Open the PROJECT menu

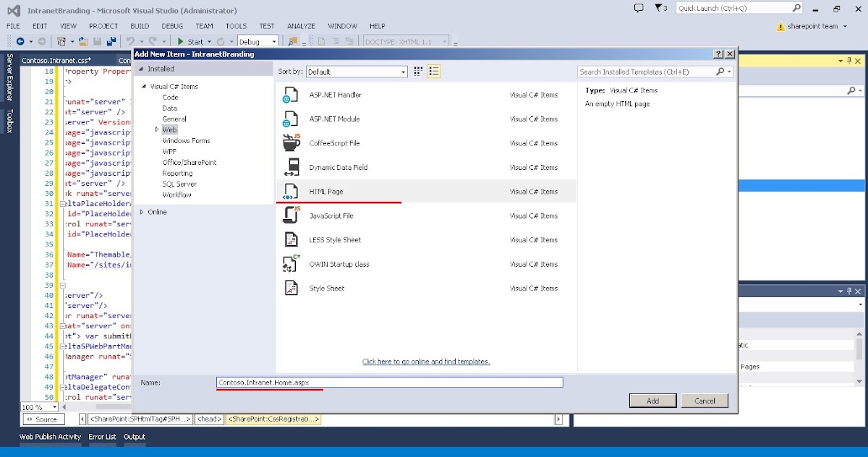(x=103, y=26)
